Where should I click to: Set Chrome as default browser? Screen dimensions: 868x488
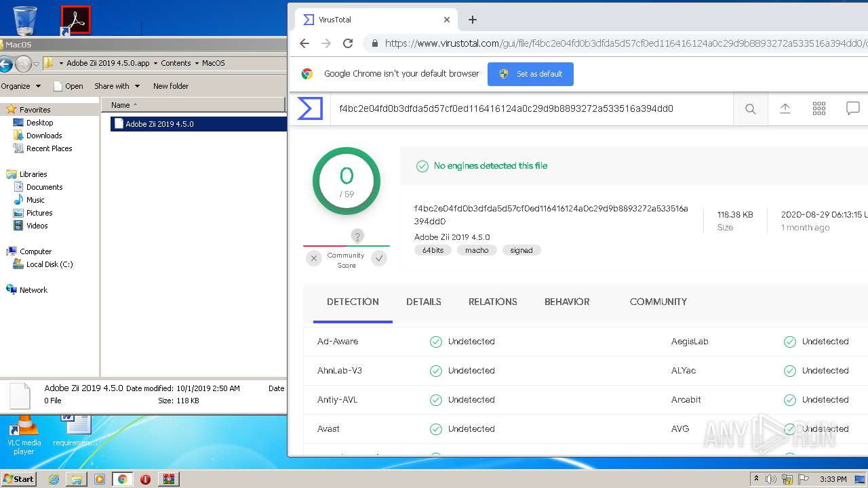(530, 74)
